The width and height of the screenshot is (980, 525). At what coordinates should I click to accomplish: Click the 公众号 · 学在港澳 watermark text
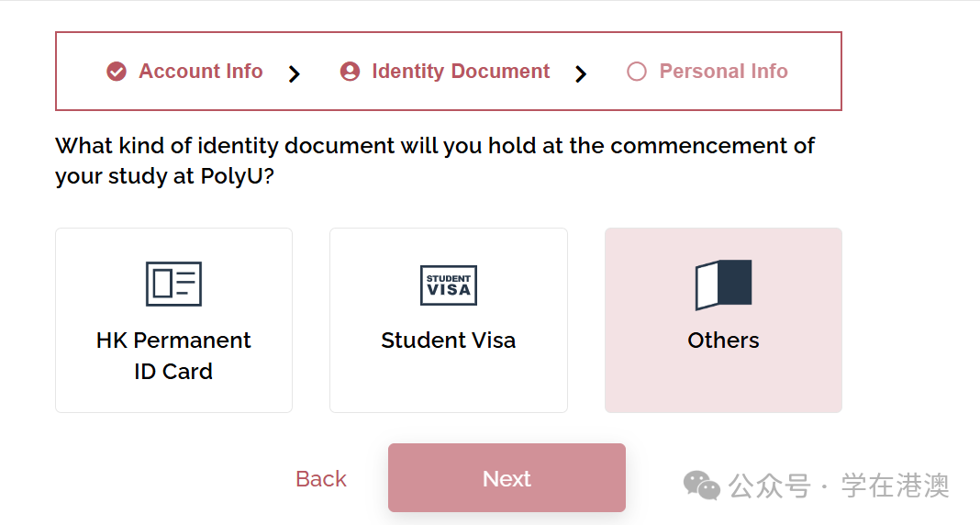pyautogui.click(x=839, y=486)
